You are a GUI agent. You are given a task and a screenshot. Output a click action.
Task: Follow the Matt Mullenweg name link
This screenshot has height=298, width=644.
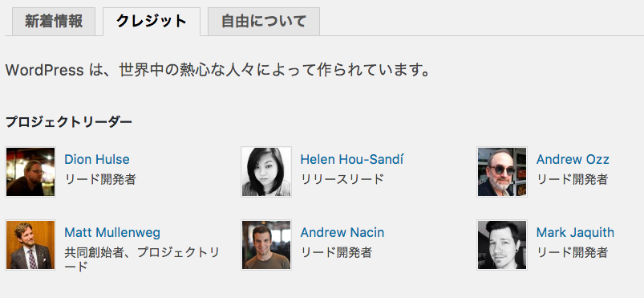[112, 233]
